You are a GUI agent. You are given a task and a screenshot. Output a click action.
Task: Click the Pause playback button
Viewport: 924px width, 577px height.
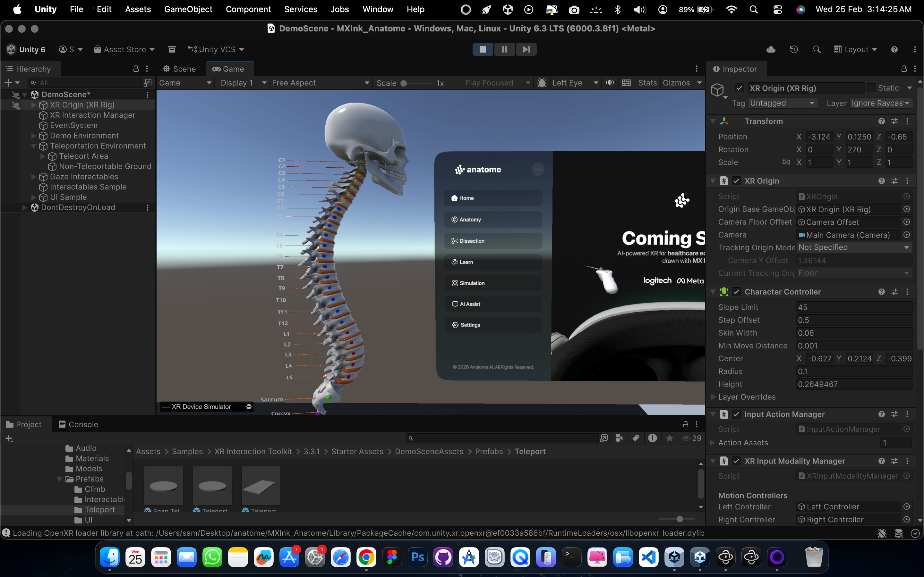coord(504,49)
